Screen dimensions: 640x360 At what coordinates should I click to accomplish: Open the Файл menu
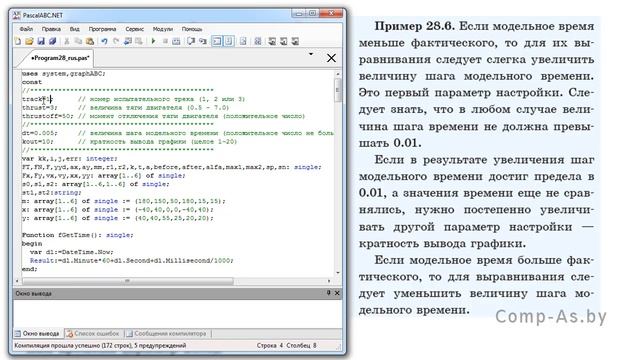tap(26, 29)
